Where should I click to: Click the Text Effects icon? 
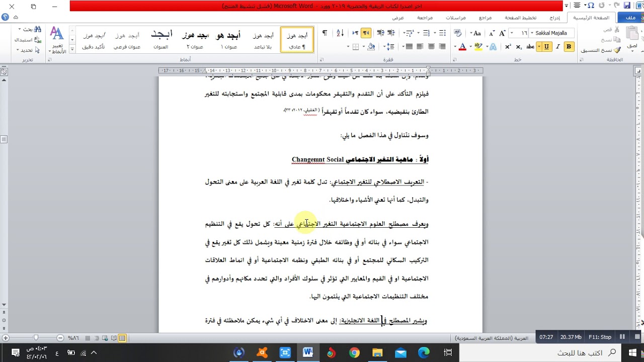tap(493, 46)
